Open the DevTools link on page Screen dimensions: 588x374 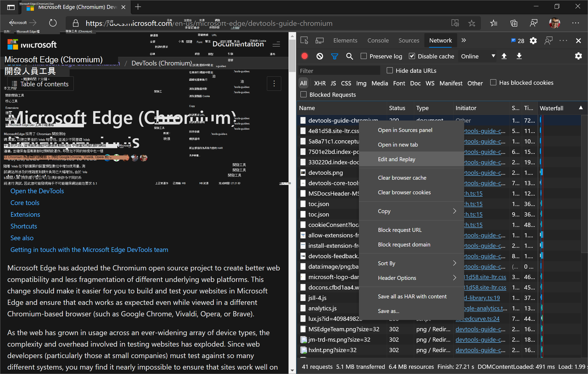click(37, 191)
